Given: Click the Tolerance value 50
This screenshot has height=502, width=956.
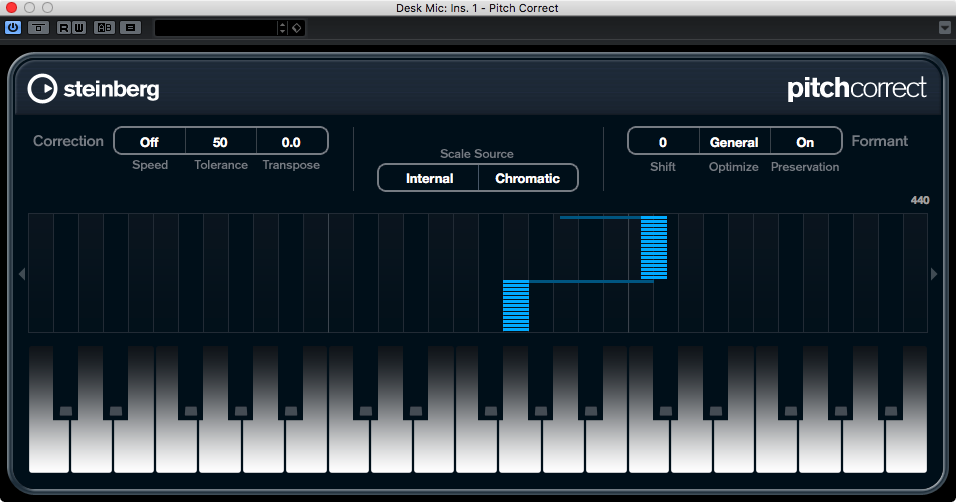Looking at the screenshot, I should [220, 142].
